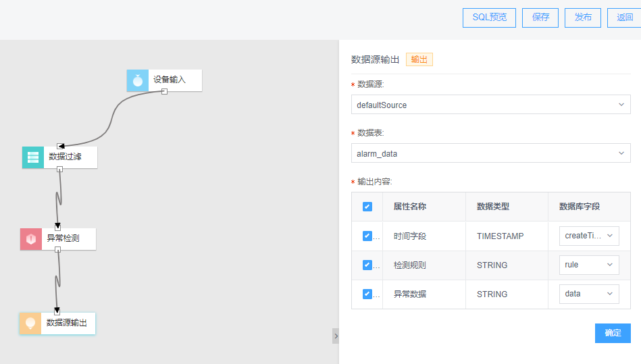Click the 输出内容 field label
Viewport: 641px width, 364px height.
click(x=374, y=182)
